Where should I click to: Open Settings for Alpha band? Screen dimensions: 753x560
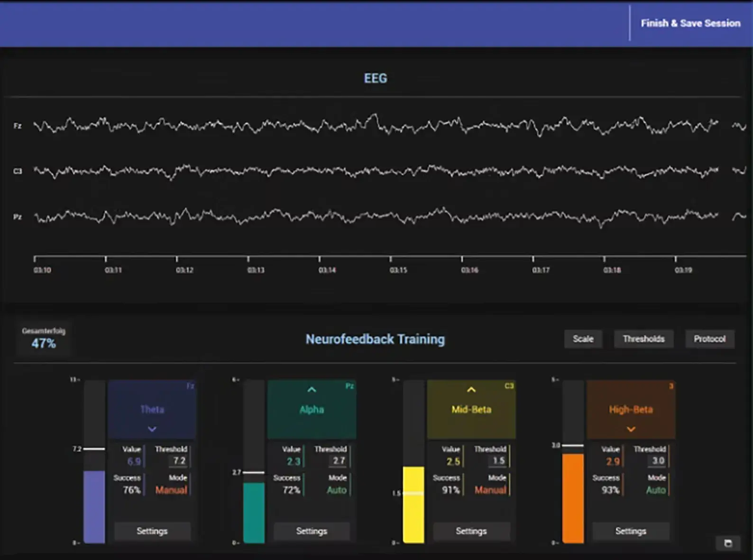click(312, 531)
